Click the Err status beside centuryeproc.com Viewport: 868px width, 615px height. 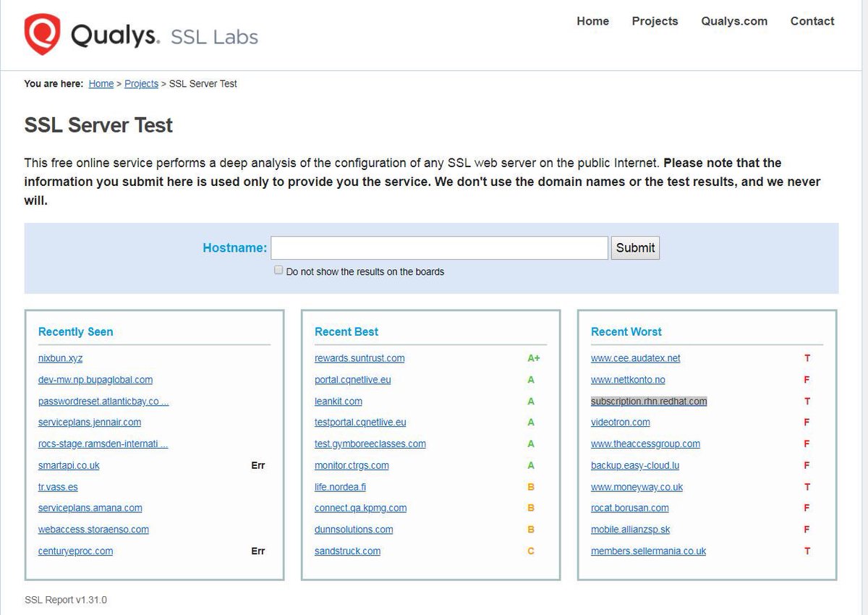258,551
